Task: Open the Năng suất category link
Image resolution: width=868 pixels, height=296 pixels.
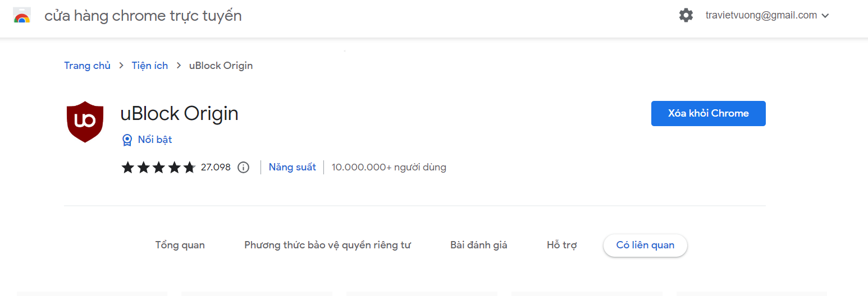Action: (293, 167)
